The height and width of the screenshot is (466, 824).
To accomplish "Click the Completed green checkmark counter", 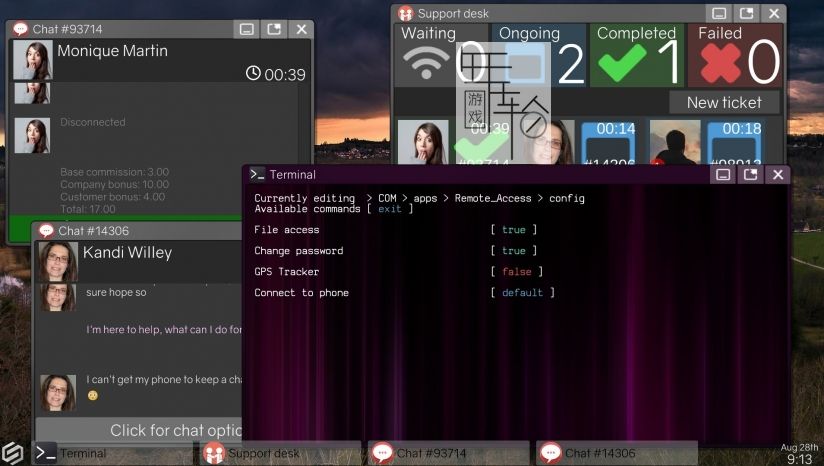I will click(622, 63).
